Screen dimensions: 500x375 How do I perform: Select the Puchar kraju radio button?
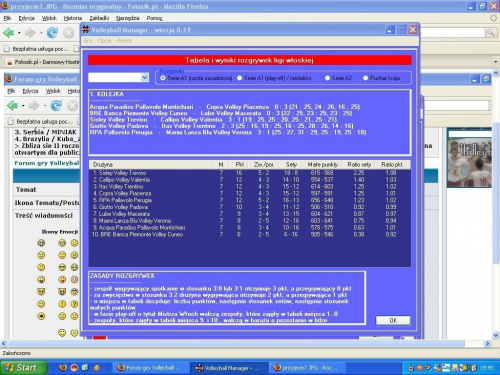pyautogui.click(x=365, y=78)
